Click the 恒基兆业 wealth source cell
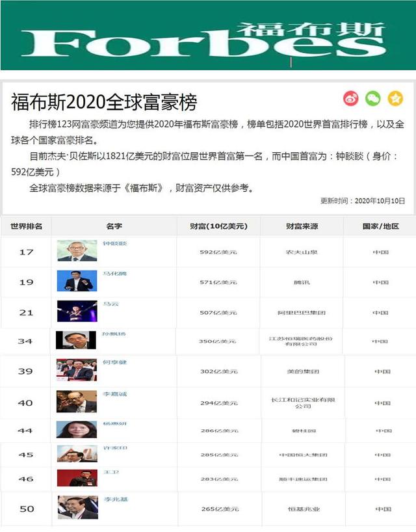This screenshot has width=416, height=532. pos(304,509)
